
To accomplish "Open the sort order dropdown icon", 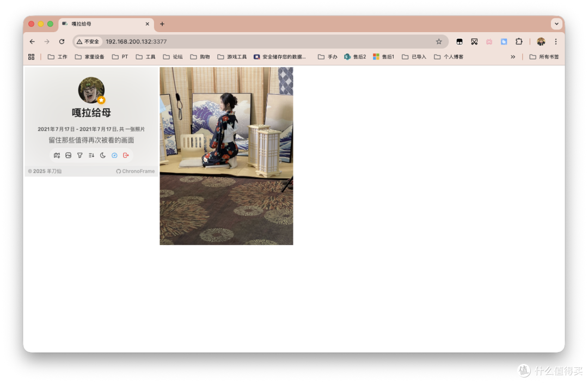I will pyautogui.click(x=91, y=155).
